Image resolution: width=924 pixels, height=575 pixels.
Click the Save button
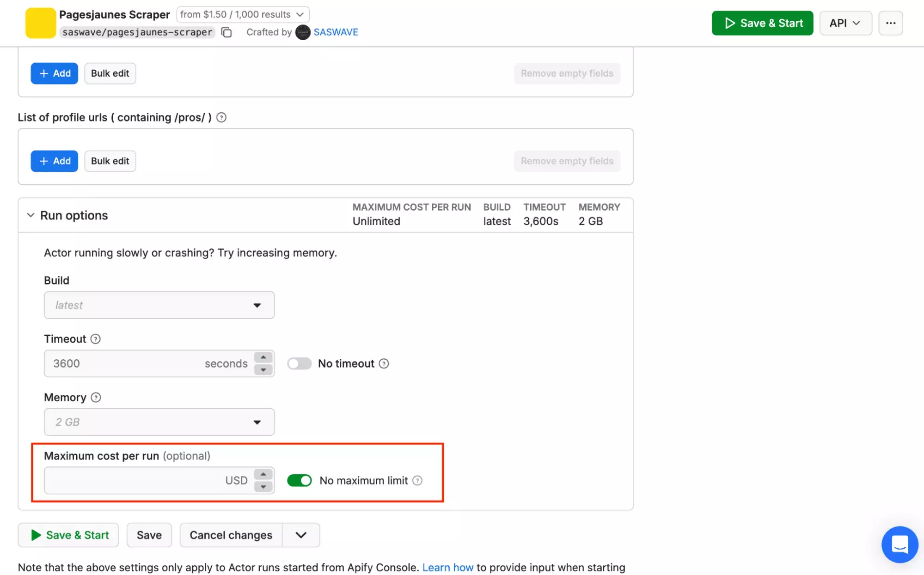coord(149,535)
